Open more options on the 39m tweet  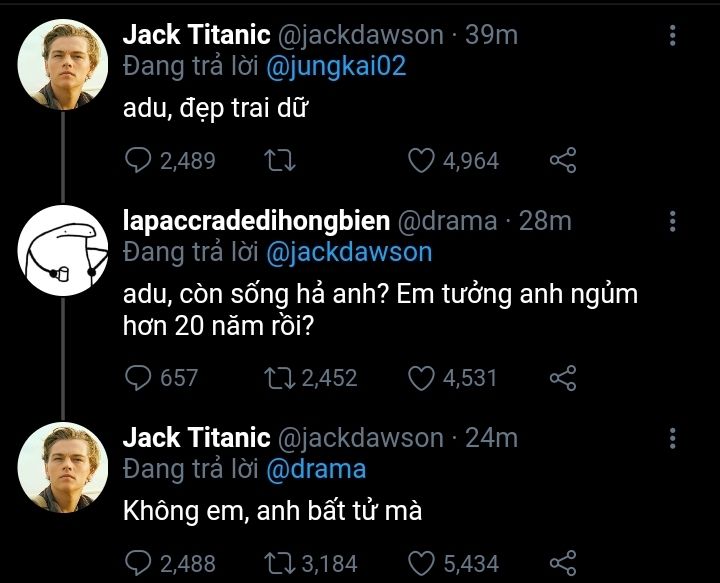(672, 36)
